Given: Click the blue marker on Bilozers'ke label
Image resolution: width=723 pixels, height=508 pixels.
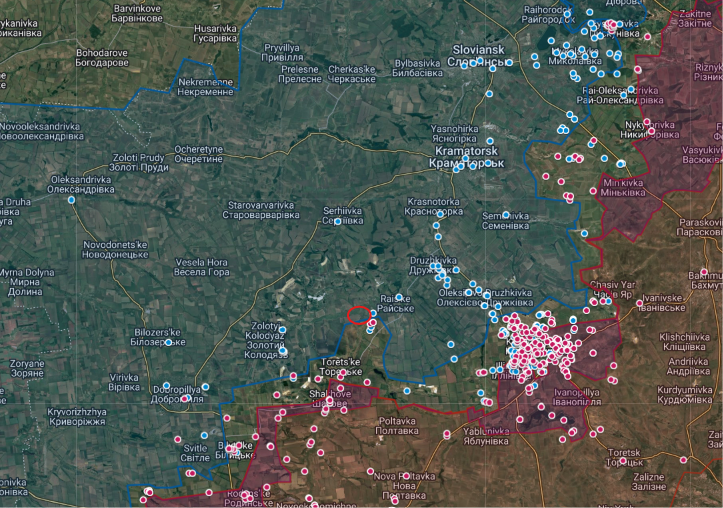Looking at the screenshot, I should pos(169,342).
